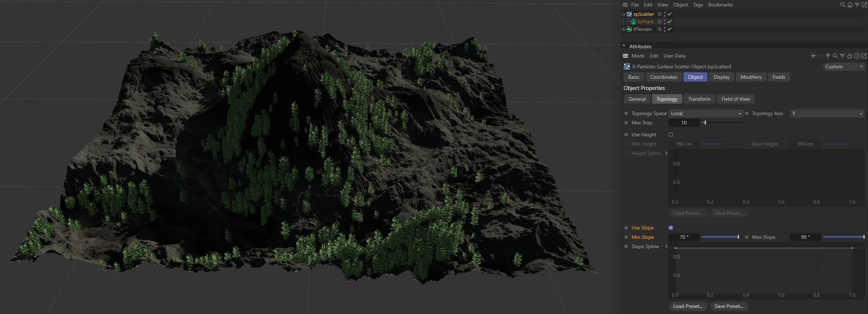Image resolution: width=868 pixels, height=314 pixels.
Task: Open the File menu in Object Manager
Action: pyautogui.click(x=635, y=5)
